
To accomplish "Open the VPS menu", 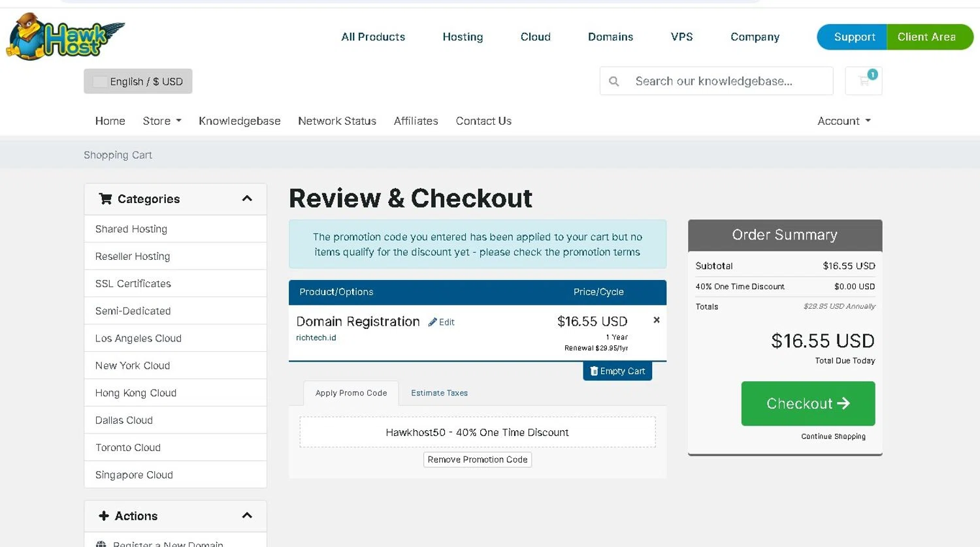I will pyautogui.click(x=681, y=37).
